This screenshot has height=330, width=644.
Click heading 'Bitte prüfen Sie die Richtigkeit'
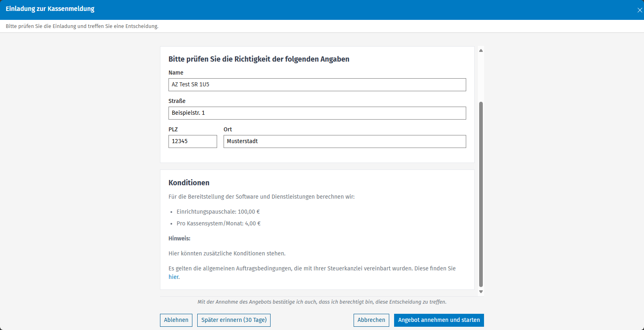click(x=259, y=59)
